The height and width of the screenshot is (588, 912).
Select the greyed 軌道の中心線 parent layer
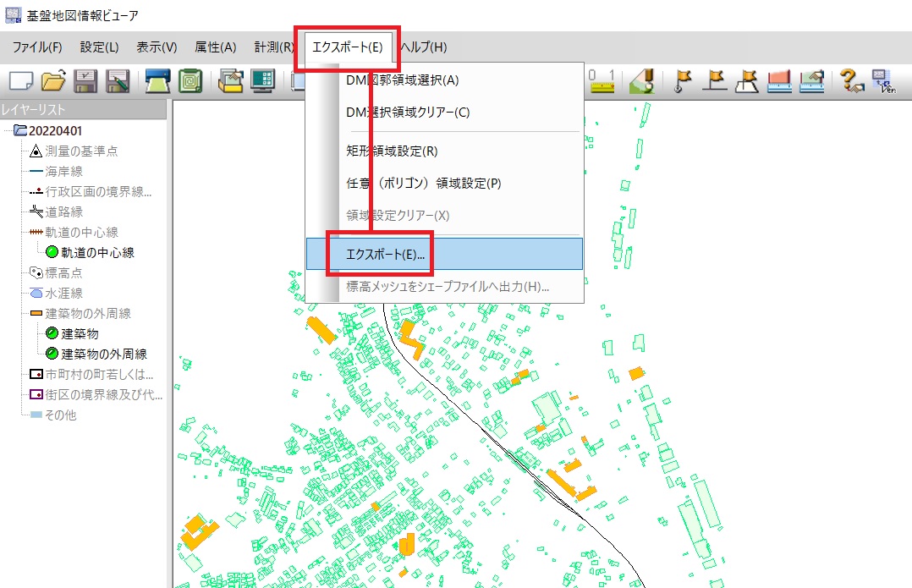[x=81, y=233]
